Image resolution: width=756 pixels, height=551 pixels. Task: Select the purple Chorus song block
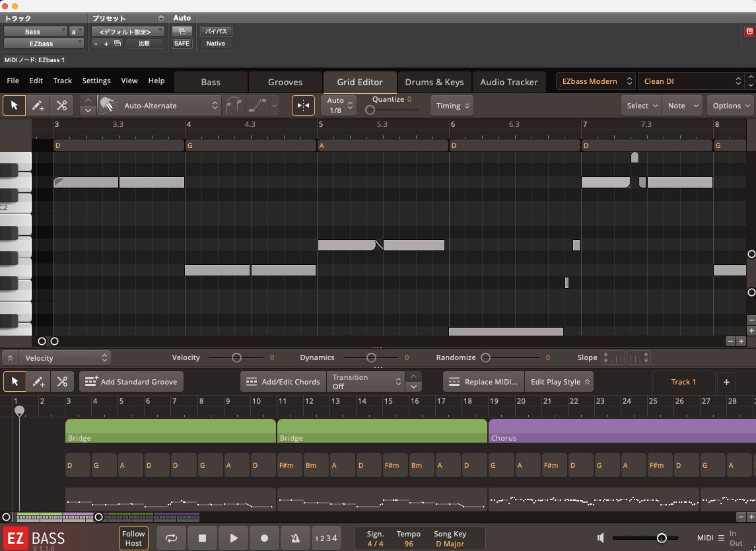622,431
